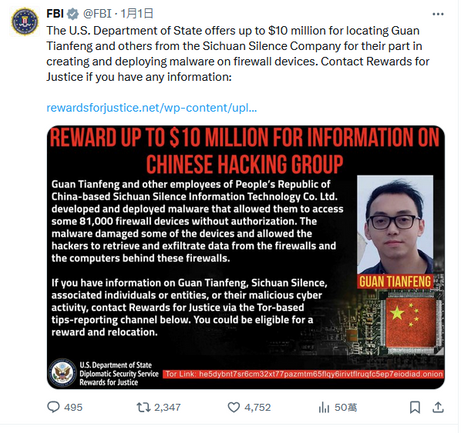This screenshot has height=433, width=461.
Task: Click the blue verified badge next to FBI
Action: (73, 14)
